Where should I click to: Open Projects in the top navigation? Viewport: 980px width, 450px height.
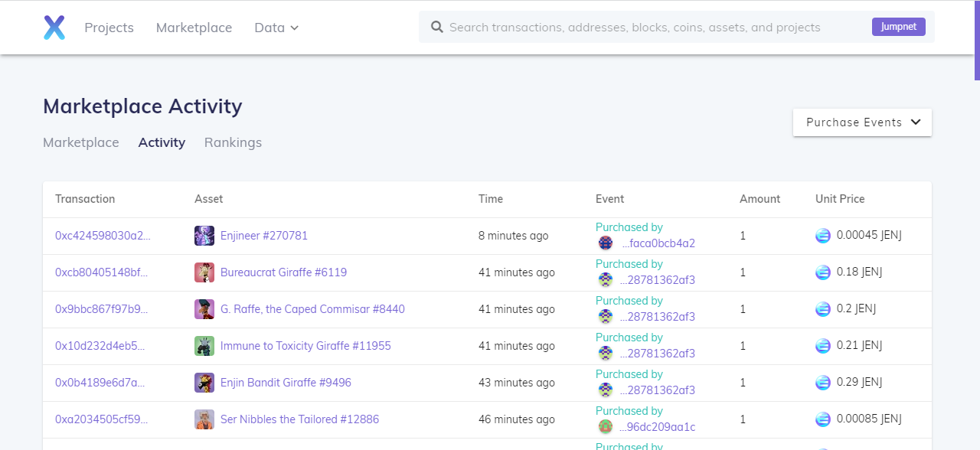109,28
